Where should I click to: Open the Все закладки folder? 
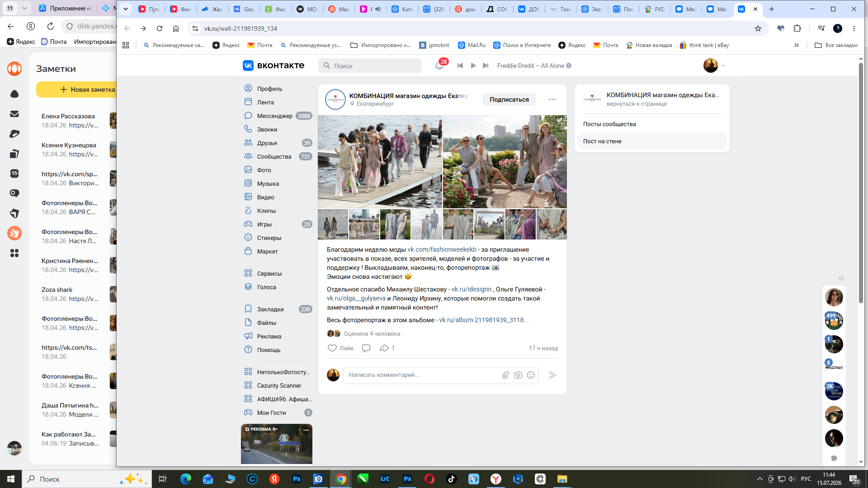point(836,45)
